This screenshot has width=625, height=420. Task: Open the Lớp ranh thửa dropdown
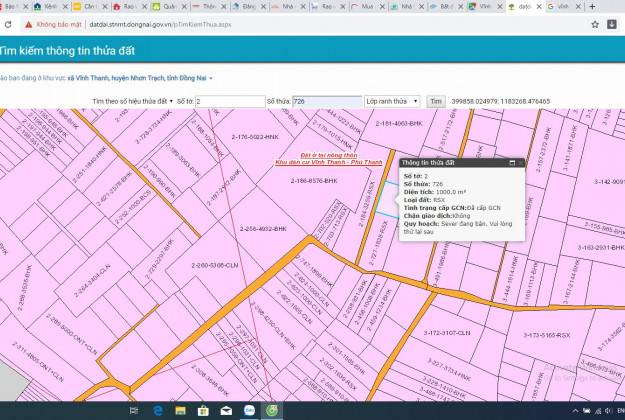[392, 101]
